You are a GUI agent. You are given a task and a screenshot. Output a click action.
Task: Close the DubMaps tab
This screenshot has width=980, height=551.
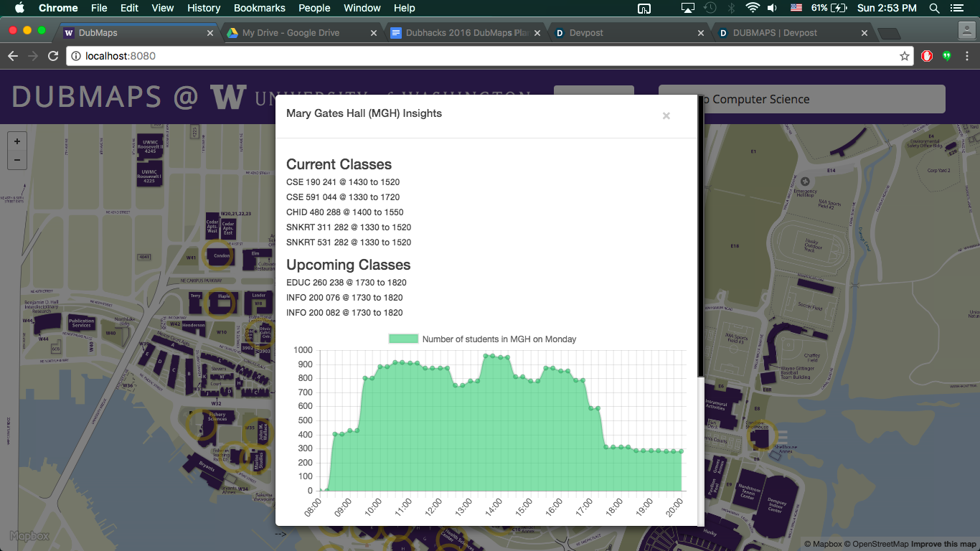tap(210, 33)
